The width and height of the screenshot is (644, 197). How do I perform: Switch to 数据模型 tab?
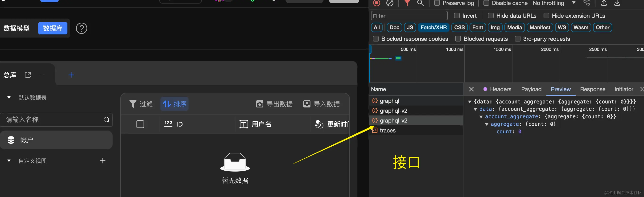17,28
